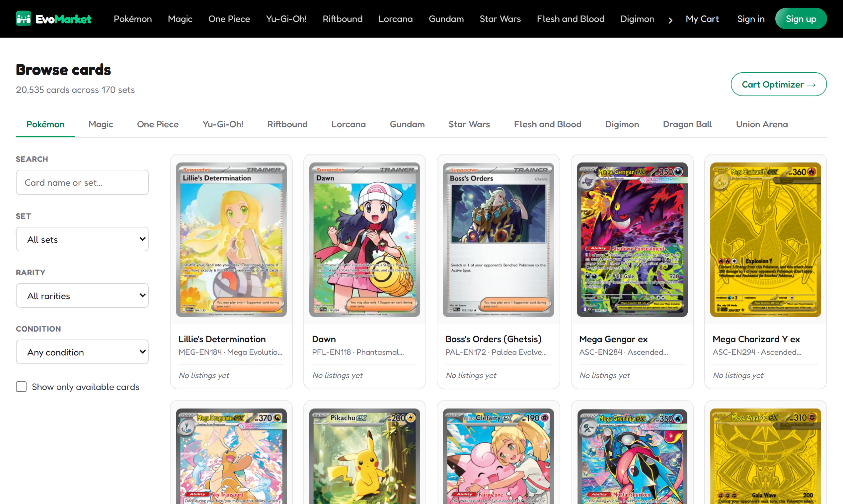The height and width of the screenshot is (504, 843).
Task: Click the PAL-EN172 set code text
Action: coord(466,352)
